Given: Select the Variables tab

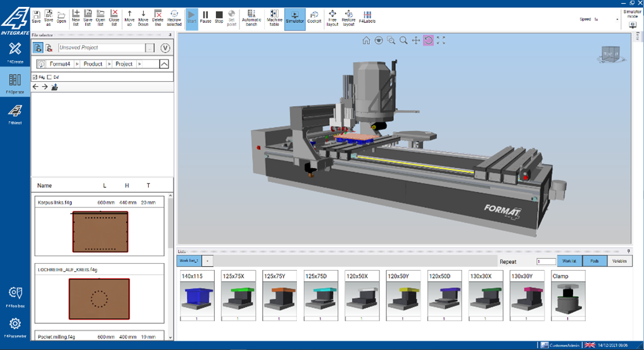Looking at the screenshot, I should coord(619,261).
